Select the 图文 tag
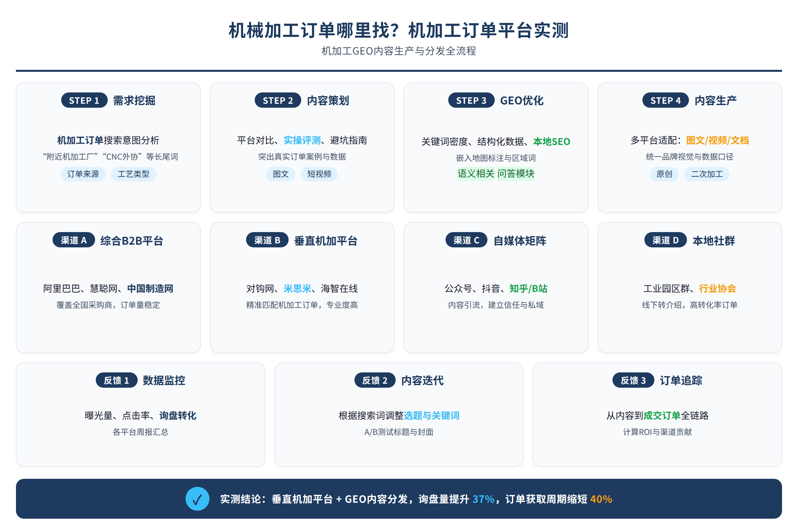 click(x=281, y=174)
